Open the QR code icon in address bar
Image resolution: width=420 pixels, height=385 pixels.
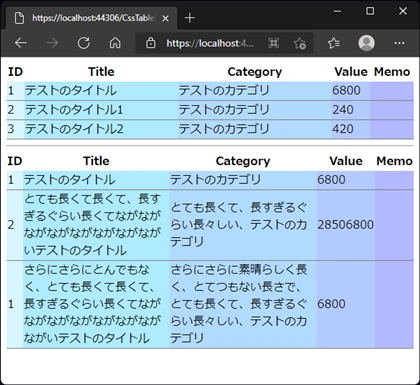point(273,43)
